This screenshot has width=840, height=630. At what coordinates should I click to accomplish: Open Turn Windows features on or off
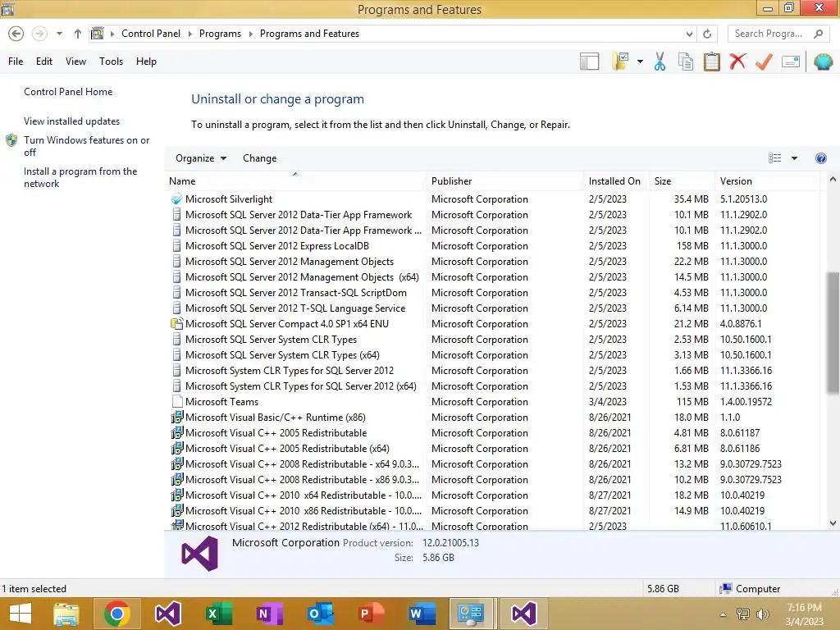pos(86,146)
